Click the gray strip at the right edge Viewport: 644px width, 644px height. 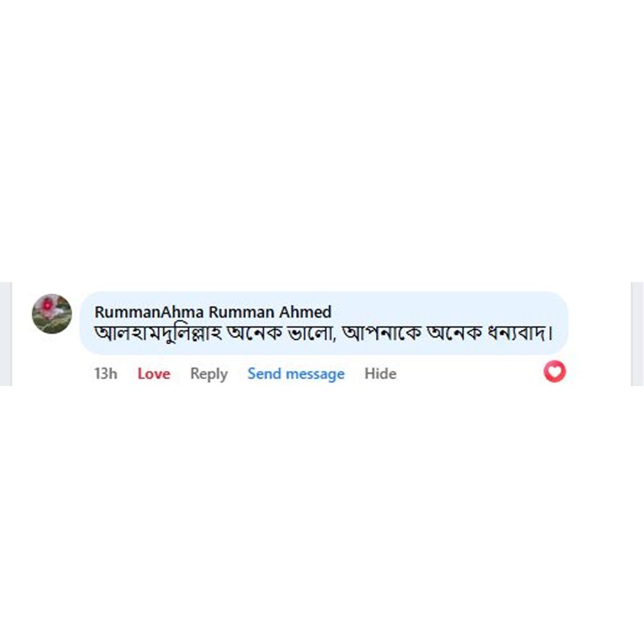tap(637, 333)
